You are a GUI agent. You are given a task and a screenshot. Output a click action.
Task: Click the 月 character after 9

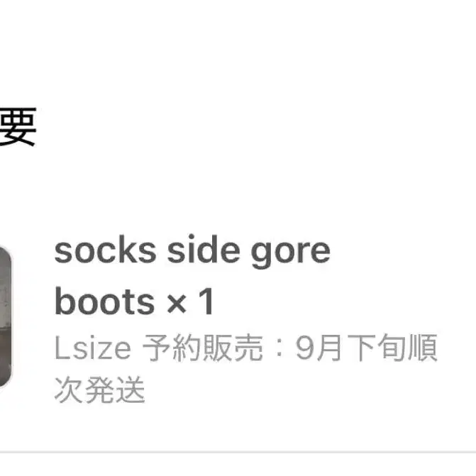click(x=329, y=348)
